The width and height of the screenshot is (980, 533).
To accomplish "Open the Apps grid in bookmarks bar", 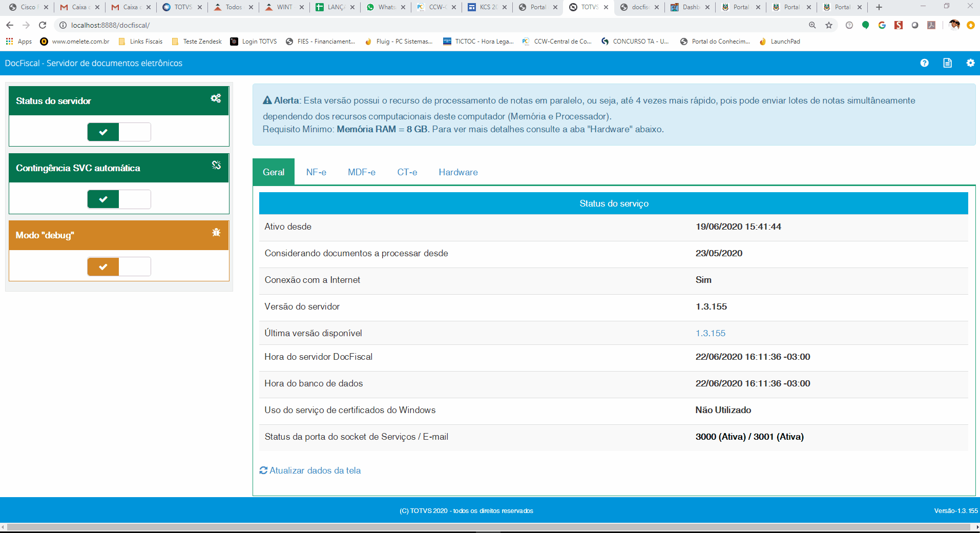I will click(x=18, y=42).
